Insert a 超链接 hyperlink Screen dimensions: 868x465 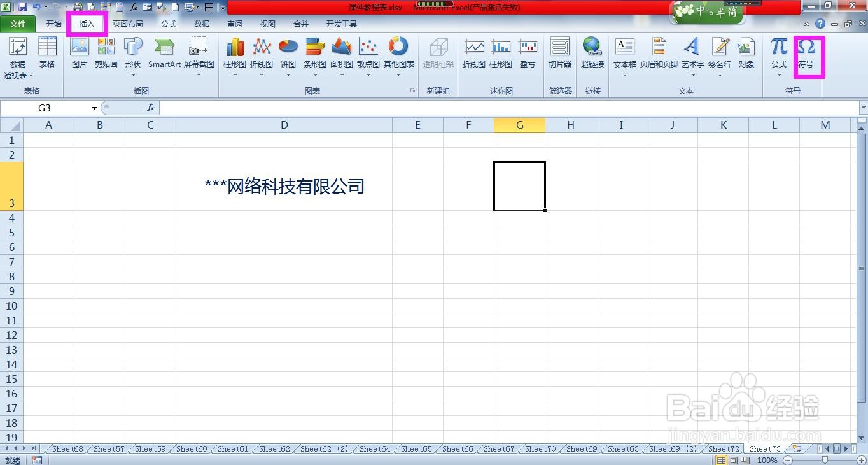[x=592, y=54]
